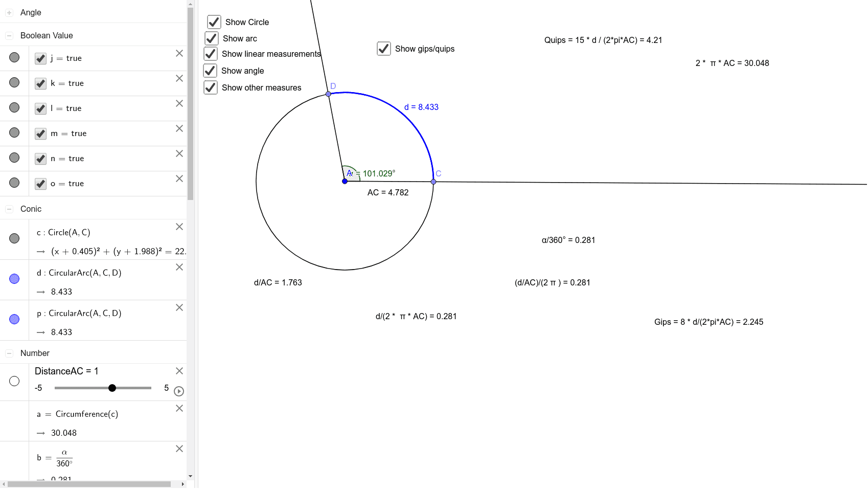
Task: Delete circular arc p using its X icon
Action: coord(179,307)
